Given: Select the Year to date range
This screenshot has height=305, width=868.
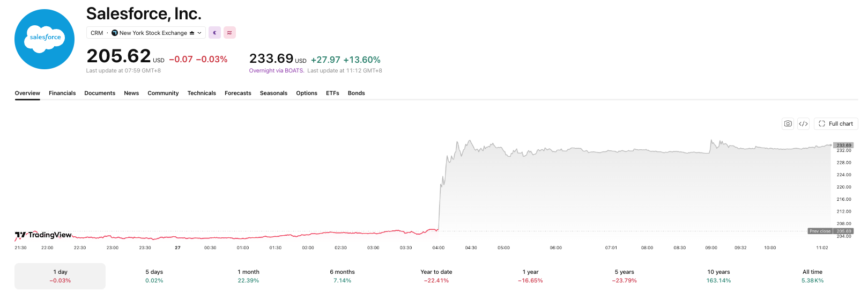Looking at the screenshot, I should coord(436,276).
